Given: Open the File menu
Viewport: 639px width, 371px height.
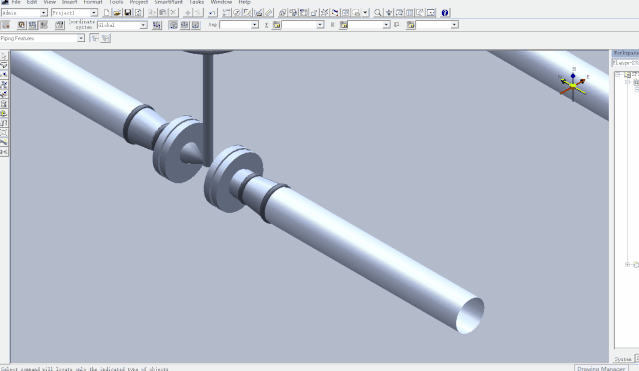Looking at the screenshot, I should pyautogui.click(x=16, y=2).
